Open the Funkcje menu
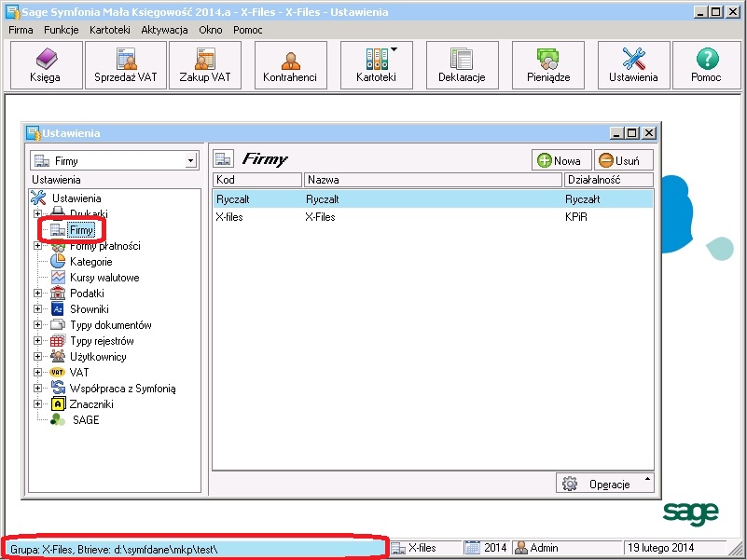This screenshot has width=747, height=560. click(x=62, y=30)
